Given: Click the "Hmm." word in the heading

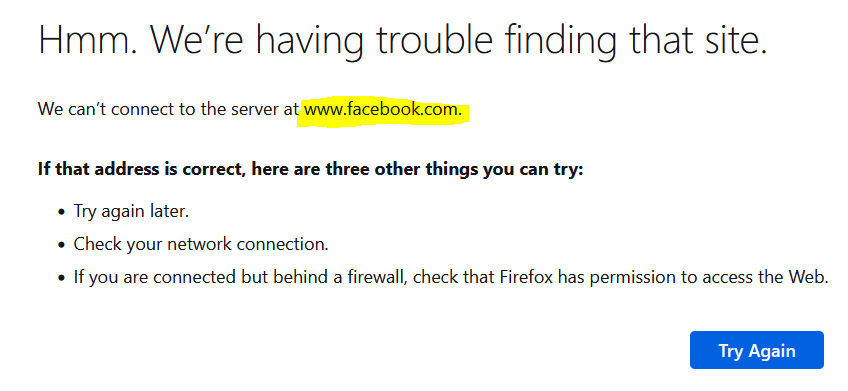Looking at the screenshot, I should [x=87, y=39].
